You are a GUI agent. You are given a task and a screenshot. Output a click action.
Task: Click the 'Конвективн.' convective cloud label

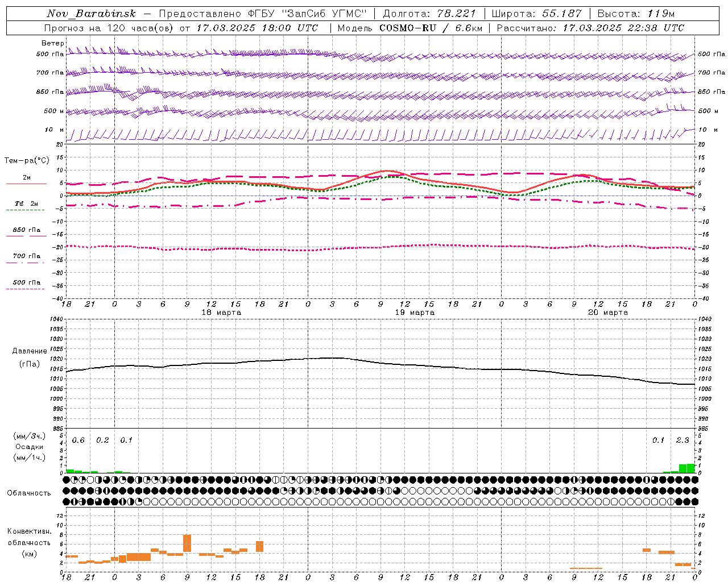[30, 531]
